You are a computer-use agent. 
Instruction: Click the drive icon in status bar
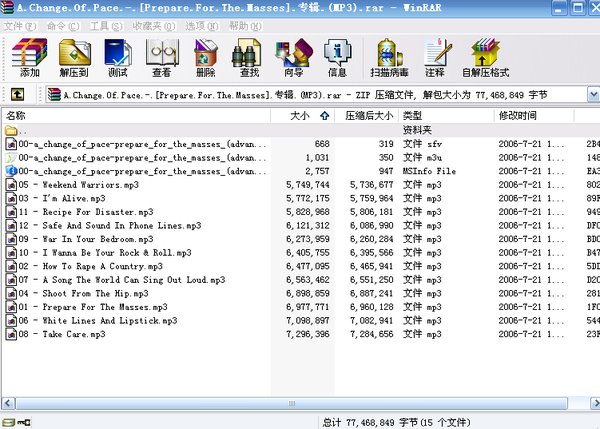pos(8,422)
